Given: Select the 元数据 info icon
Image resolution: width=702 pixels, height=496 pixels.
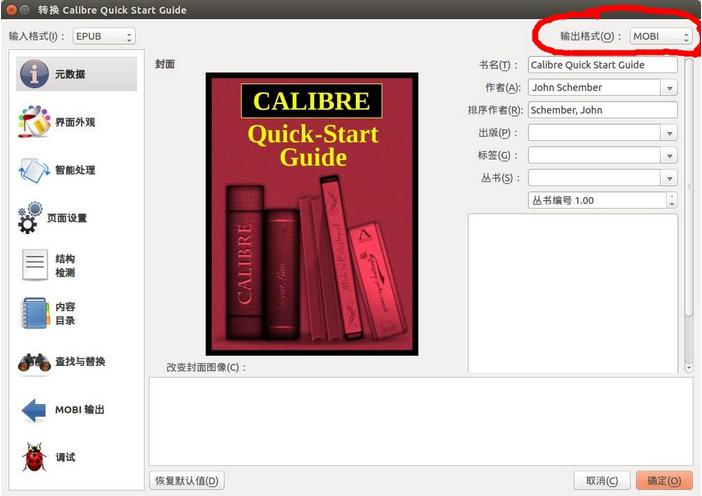Looking at the screenshot, I should coord(34,74).
